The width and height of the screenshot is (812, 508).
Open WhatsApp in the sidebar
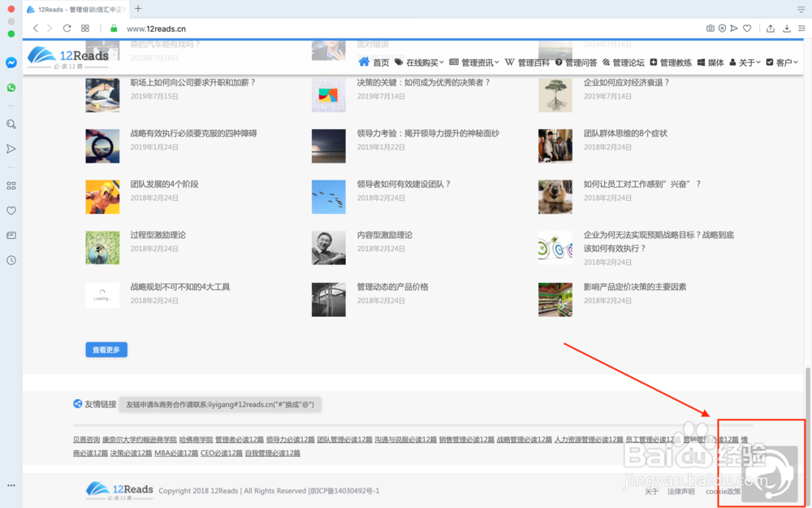11,88
